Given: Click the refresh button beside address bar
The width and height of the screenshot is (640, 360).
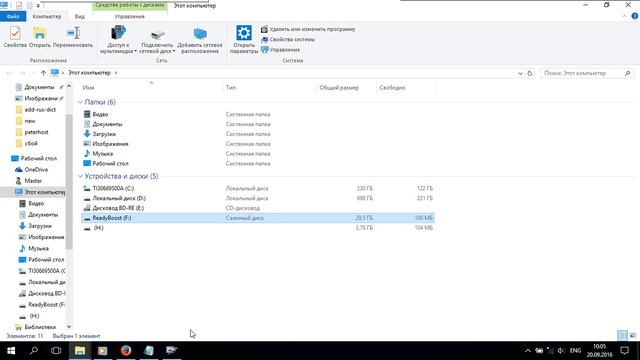Looking at the screenshot, I should 530,73.
